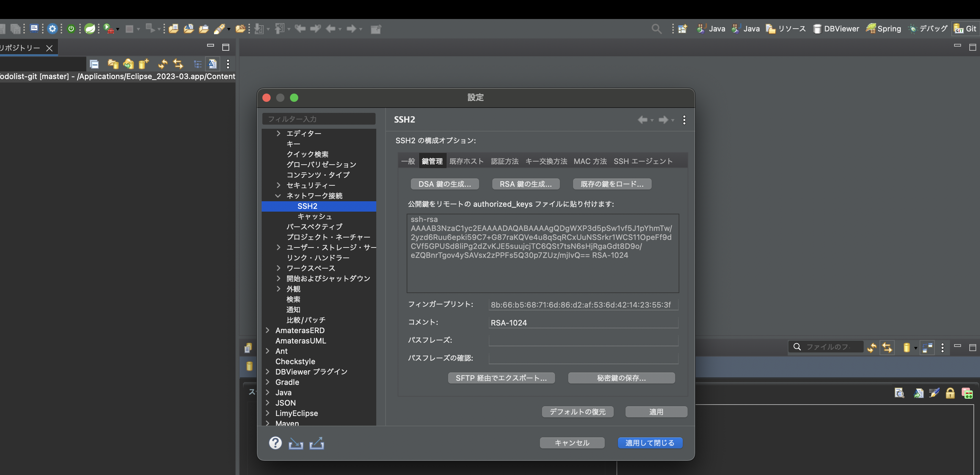Screen dimensions: 980x475
Task: Select the SSH2 tree item
Action: click(307, 206)
